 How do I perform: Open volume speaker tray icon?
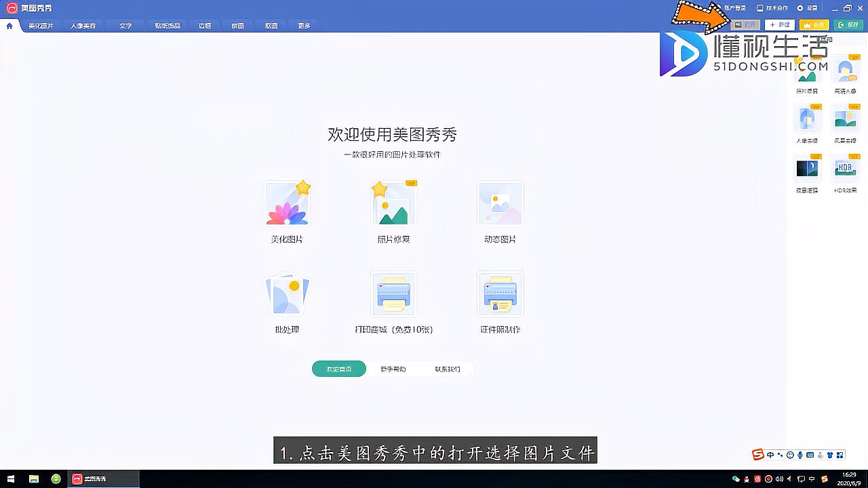(779, 479)
